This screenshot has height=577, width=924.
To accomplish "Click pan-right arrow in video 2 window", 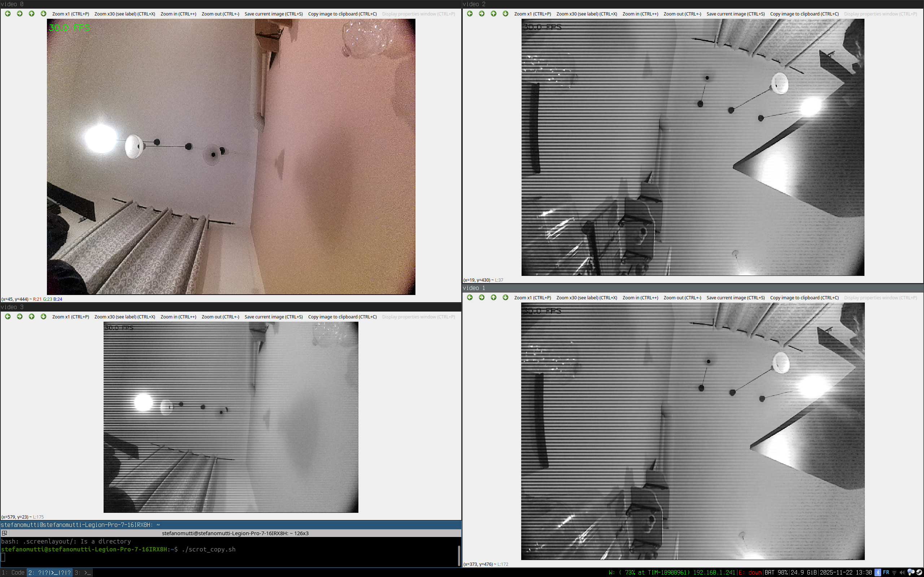I will (x=481, y=14).
